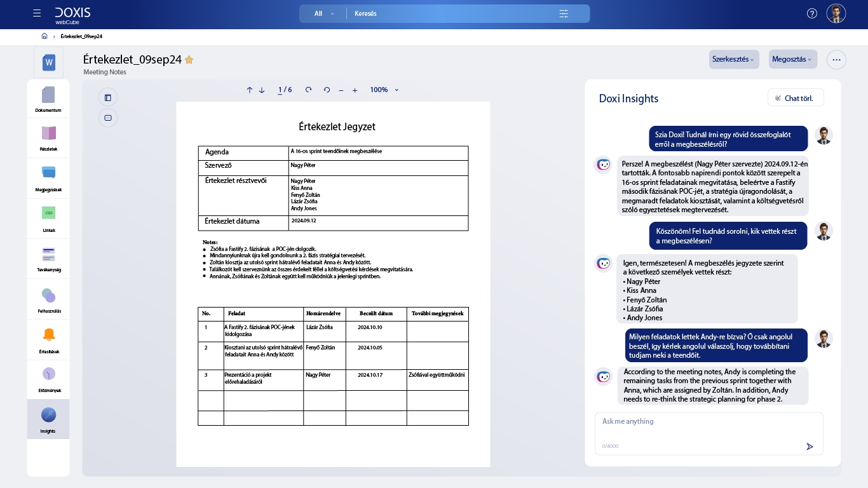Click the Agenda table cell

(243, 152)
